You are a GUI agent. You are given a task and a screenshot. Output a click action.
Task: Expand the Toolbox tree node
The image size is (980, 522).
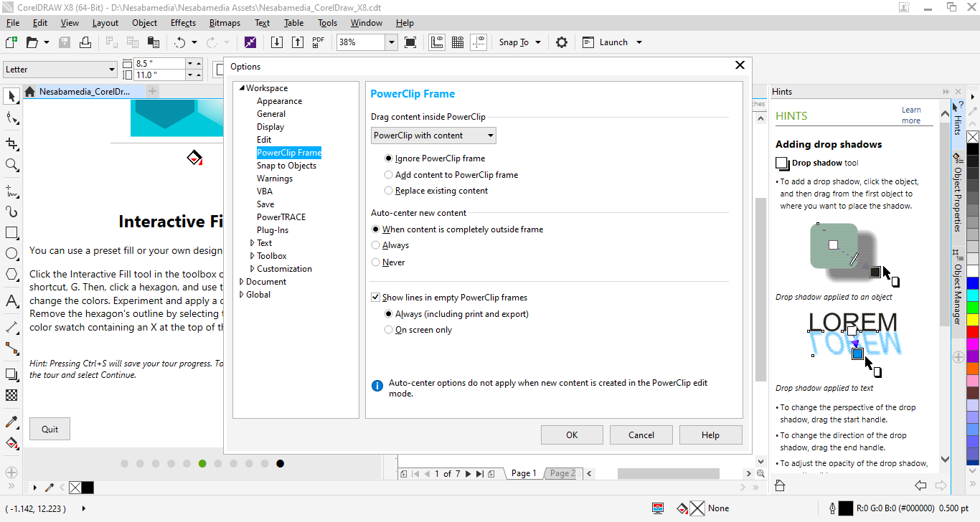click(x=252, y=256)
